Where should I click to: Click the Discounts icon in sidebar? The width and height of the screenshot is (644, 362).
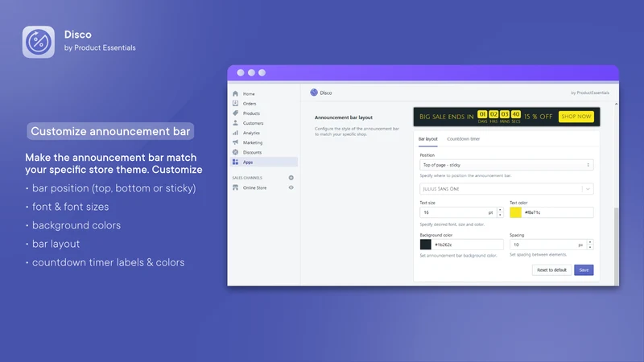(235, 152)
